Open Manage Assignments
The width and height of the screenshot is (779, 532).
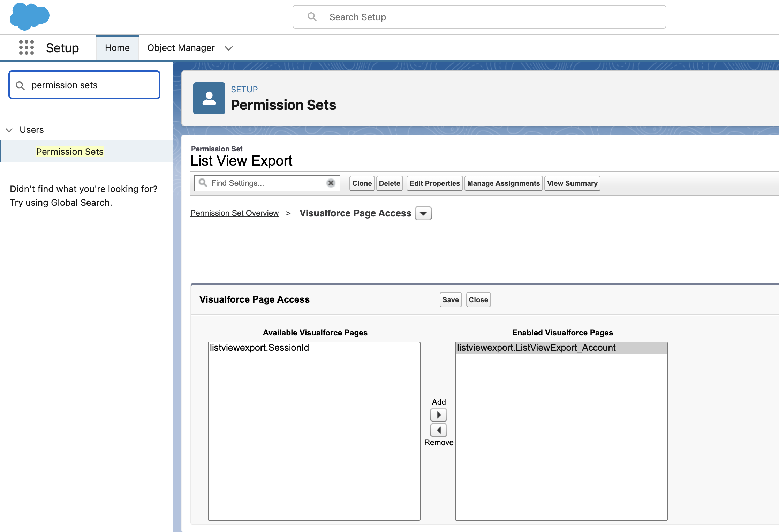point(504,183)
